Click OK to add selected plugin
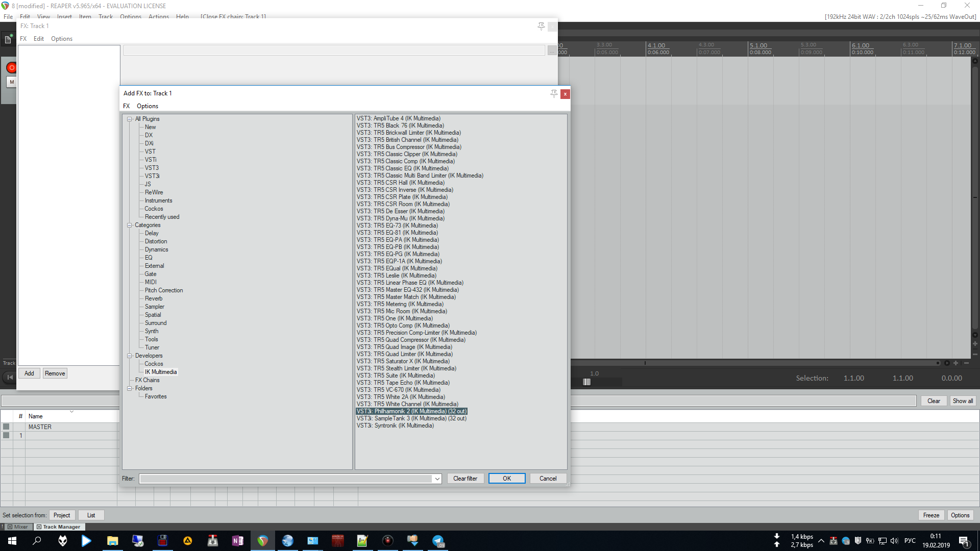 pyautogui.click(x=506, y=479)
